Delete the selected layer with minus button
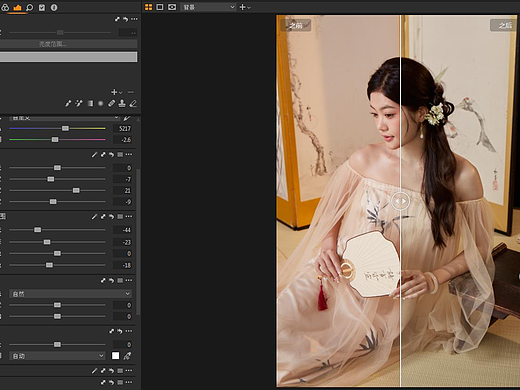The image size is (520, 390). [131, 92]
